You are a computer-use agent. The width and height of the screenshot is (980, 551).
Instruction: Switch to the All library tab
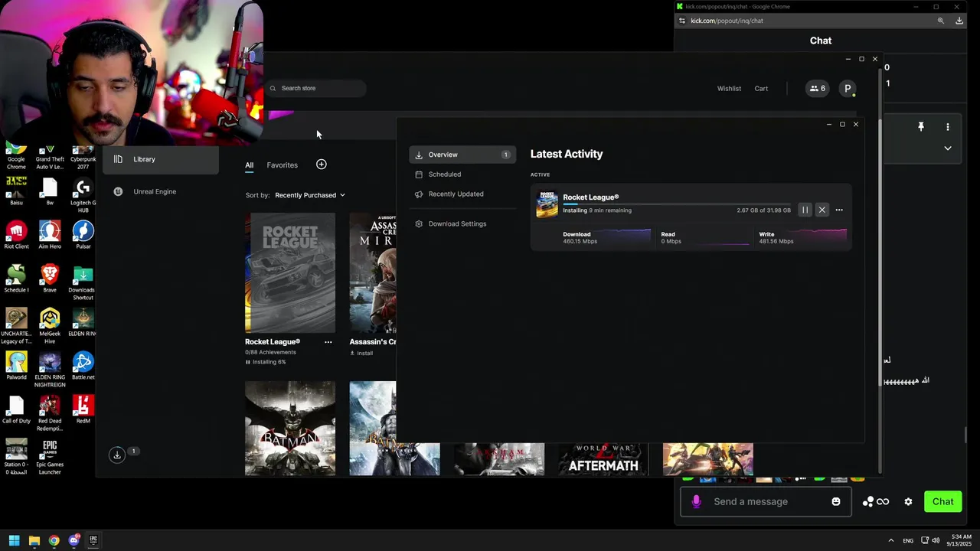249,165
